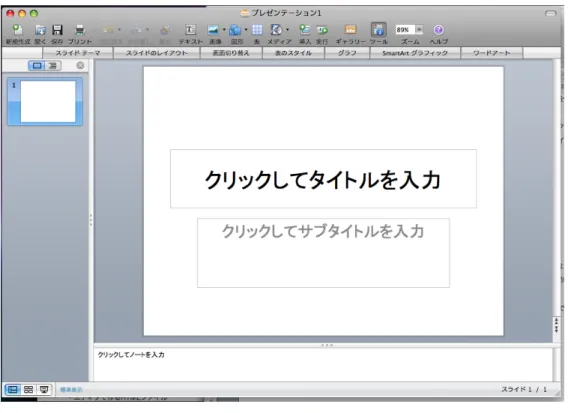Click the red window close button

pos(10,13)
